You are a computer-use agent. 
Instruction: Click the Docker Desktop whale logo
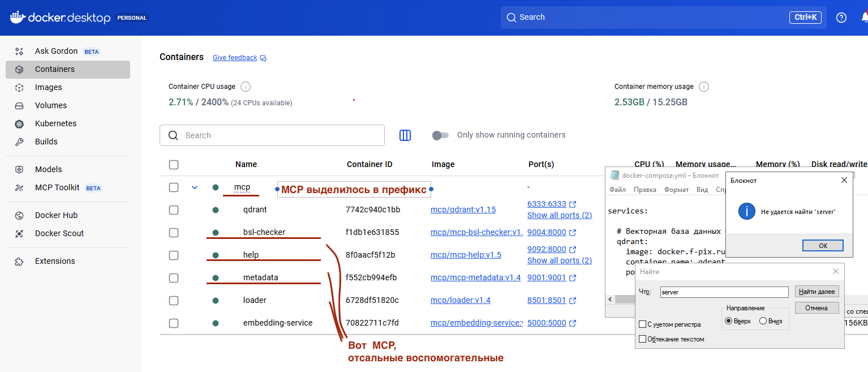point(18,17)
